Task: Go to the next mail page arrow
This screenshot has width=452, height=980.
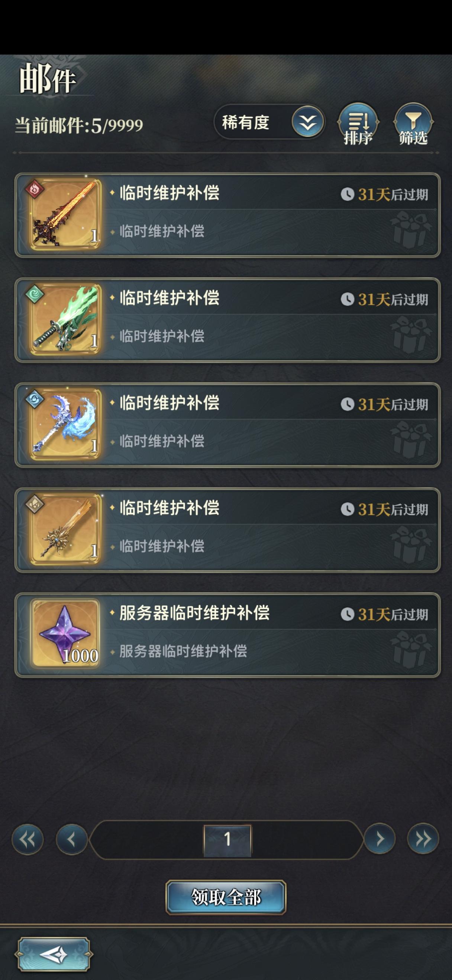Action: (x=380, y=839)
